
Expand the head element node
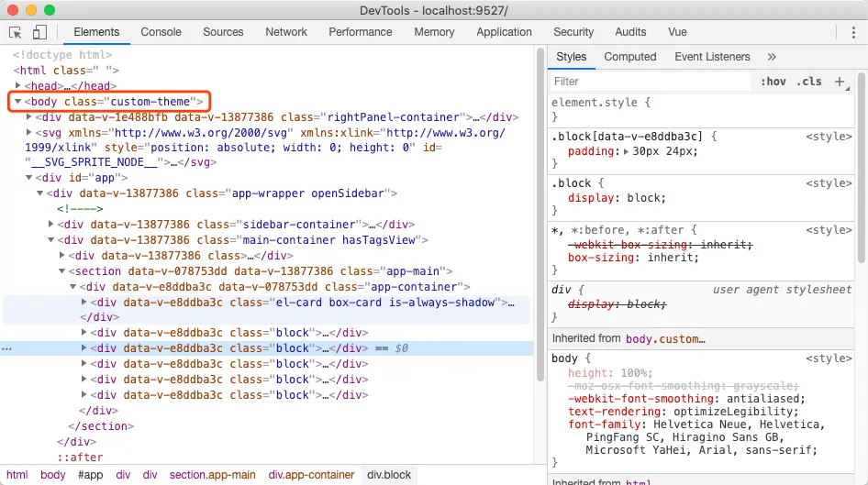[17, 85]
